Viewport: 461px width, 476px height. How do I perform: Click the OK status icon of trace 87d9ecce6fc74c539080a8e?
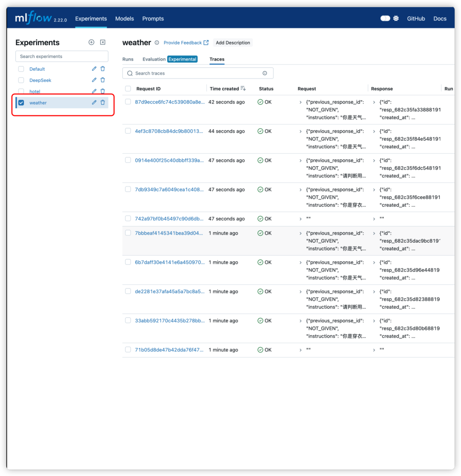(260, 102)
